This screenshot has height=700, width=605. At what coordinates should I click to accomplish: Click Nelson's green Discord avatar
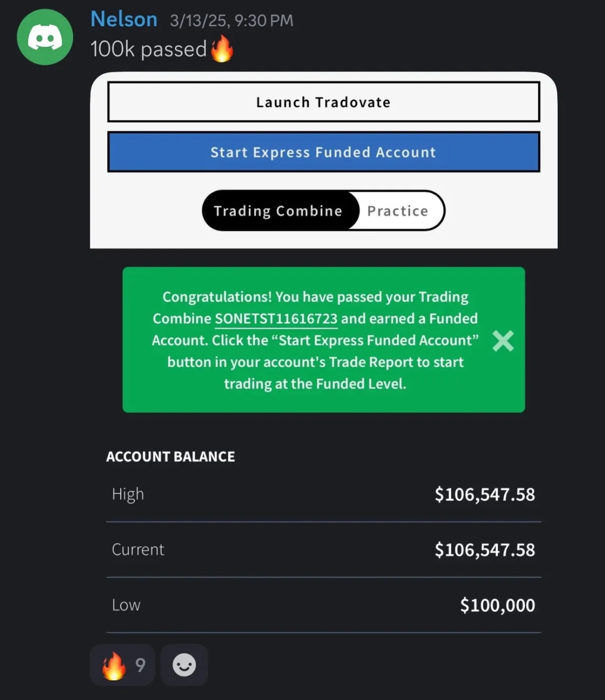click(45, 37)
